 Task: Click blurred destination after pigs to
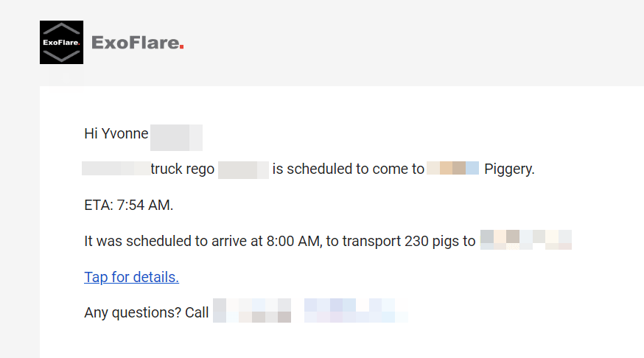coord(525,239)
